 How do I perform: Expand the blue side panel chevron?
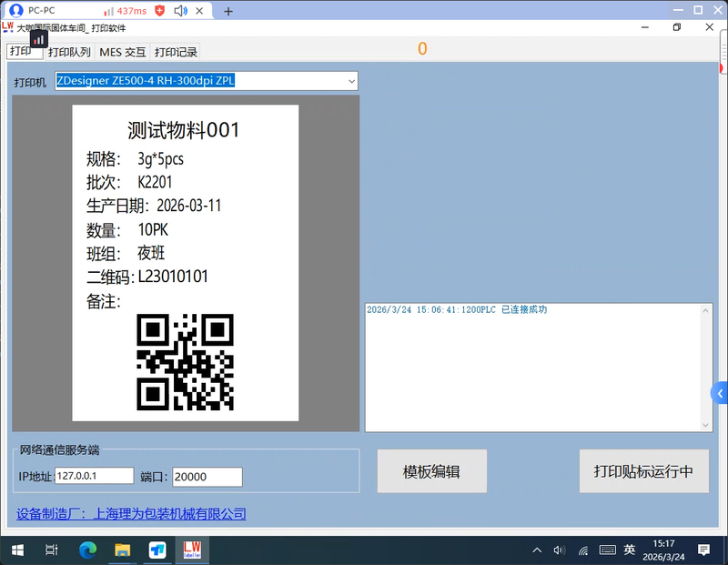[720, 394]
